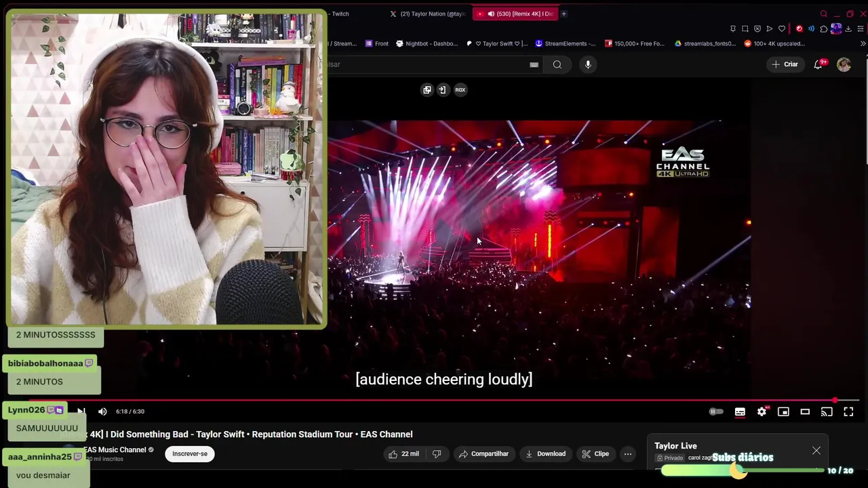
Task: Like the video with 22 mil likes
Action: tap(403, 454)
